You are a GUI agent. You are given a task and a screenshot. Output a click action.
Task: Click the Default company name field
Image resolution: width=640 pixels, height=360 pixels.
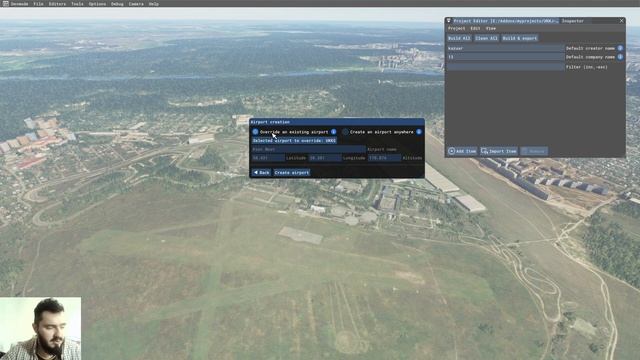coord(505,57)
